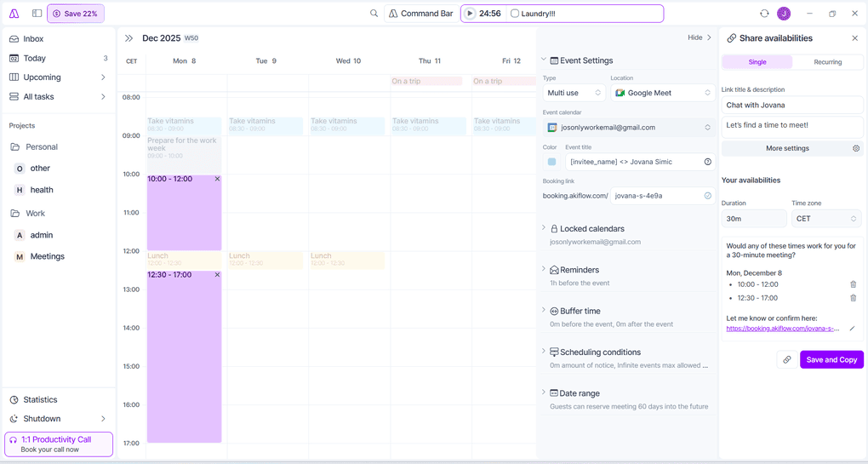Expand the Scheduling conditions section

point(544,351)
